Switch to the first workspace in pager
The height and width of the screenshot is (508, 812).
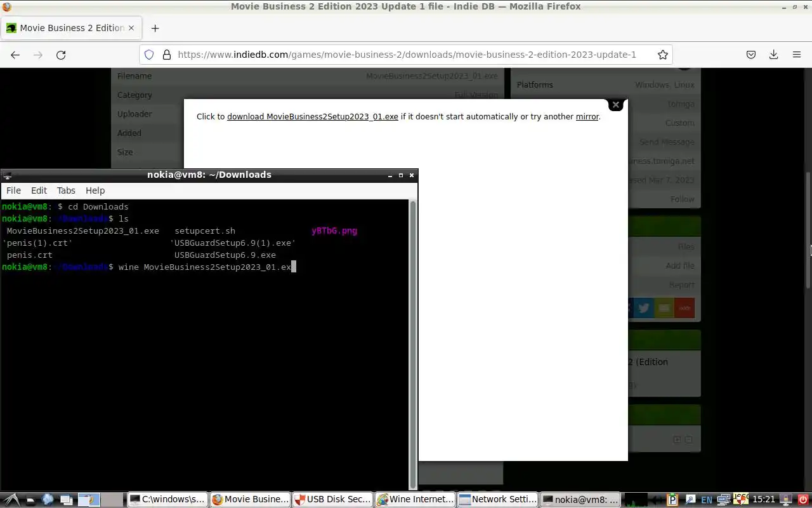pos(89,500)
